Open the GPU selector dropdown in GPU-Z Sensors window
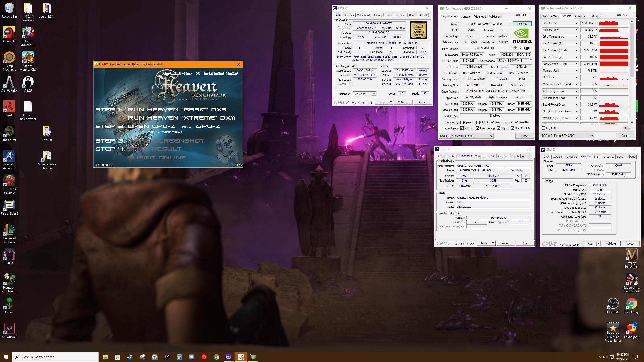The width and height of the screenshot is (644, 362). [x=567, y=136]
